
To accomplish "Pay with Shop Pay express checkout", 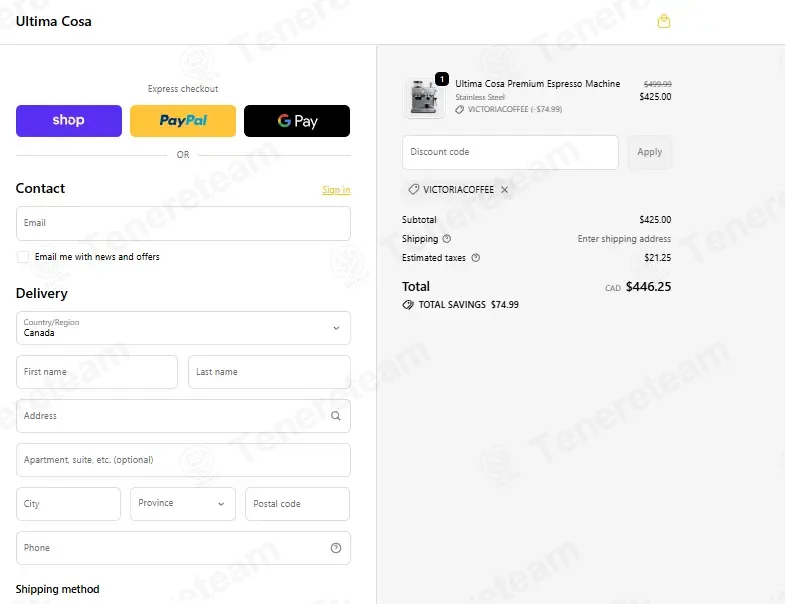I will click(x=69, y=121).
